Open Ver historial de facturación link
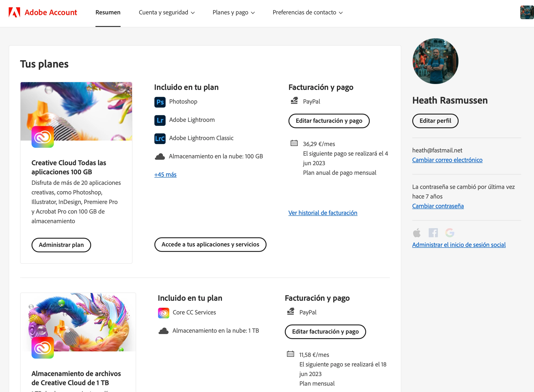The height and width of the screenshot is (392, 534). pyautogui.click(x=323, y=213)
